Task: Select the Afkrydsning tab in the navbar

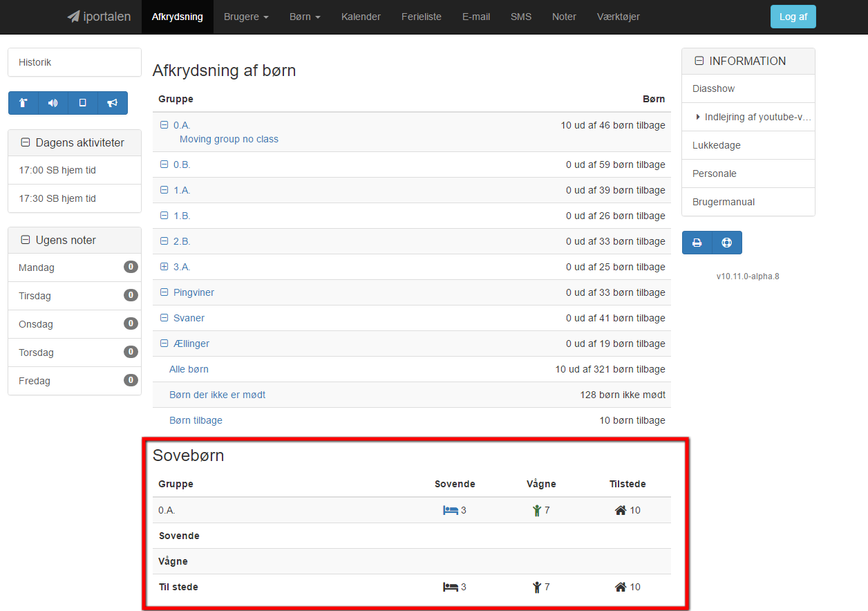Action: point(178,17)
